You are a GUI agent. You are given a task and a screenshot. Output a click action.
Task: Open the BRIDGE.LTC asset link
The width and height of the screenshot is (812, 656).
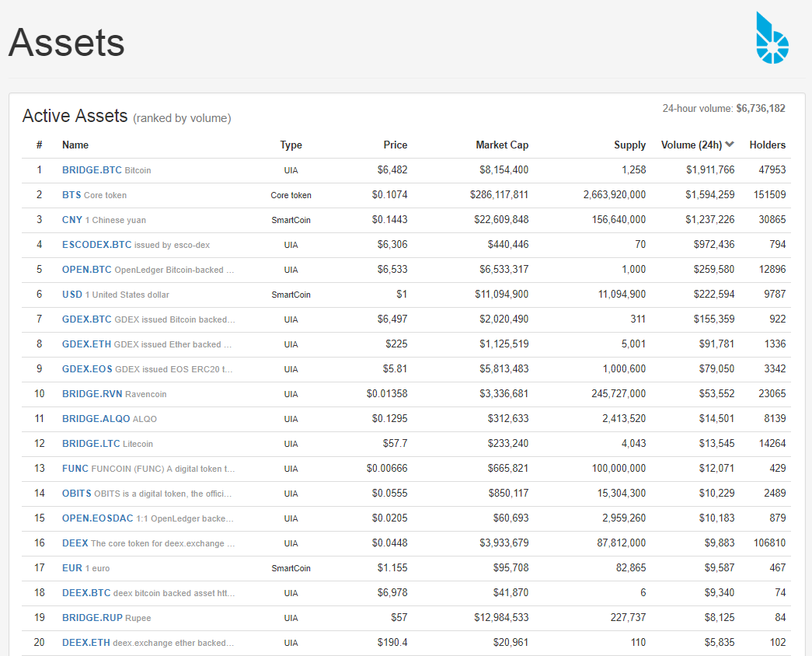pyautogui.click(x=91, y=444)
